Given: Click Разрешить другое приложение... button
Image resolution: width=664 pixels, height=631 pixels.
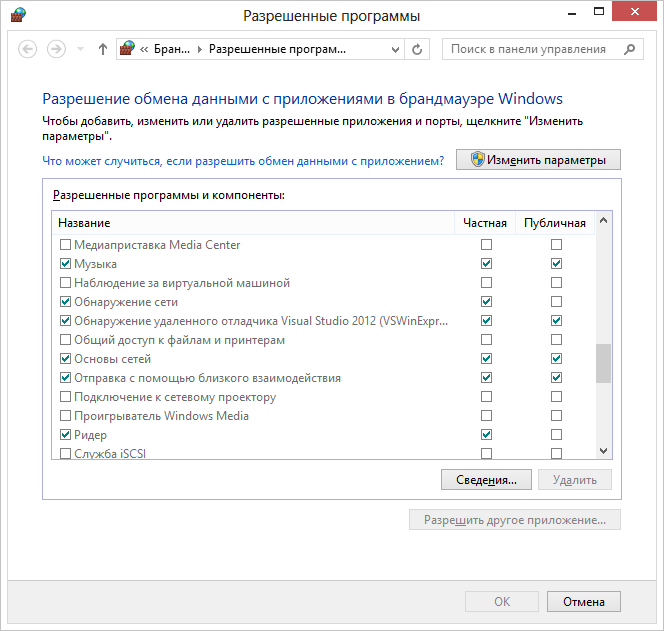Looking at the screenshot, I should pos(515,520).
